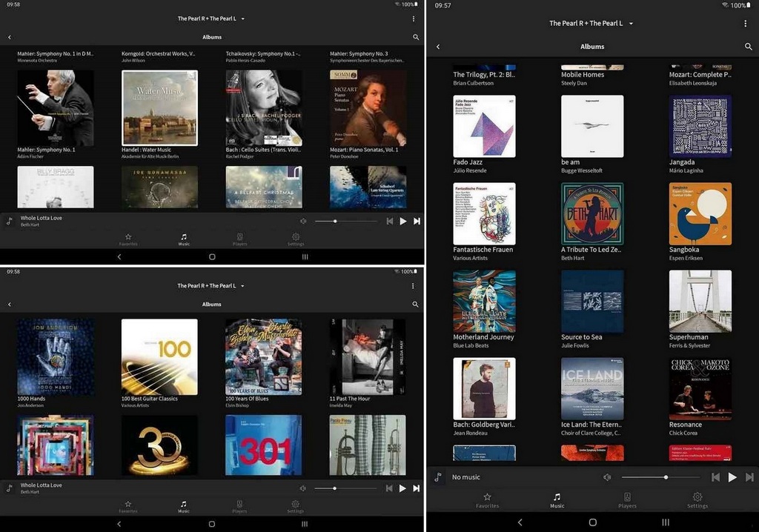Select the Music tab in bottom-left screen

tap(184, 507)
